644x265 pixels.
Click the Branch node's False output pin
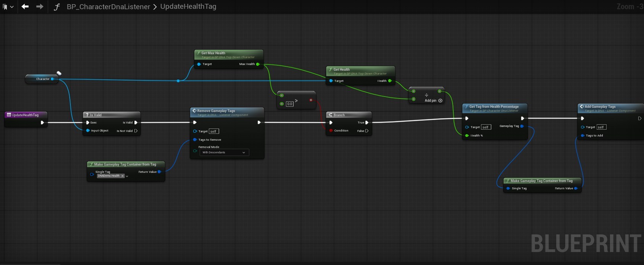coord(367,131)
